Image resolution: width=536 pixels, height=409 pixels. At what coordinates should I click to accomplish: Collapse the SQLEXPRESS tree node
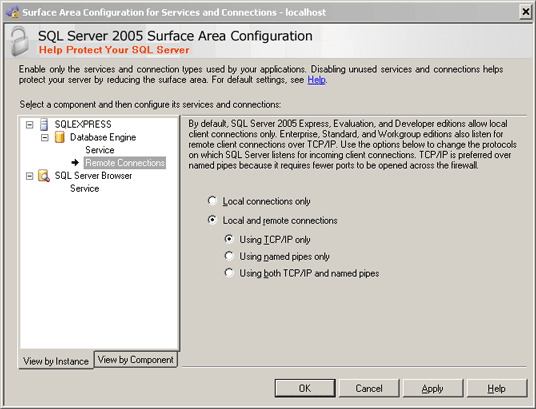click(30, 124)
